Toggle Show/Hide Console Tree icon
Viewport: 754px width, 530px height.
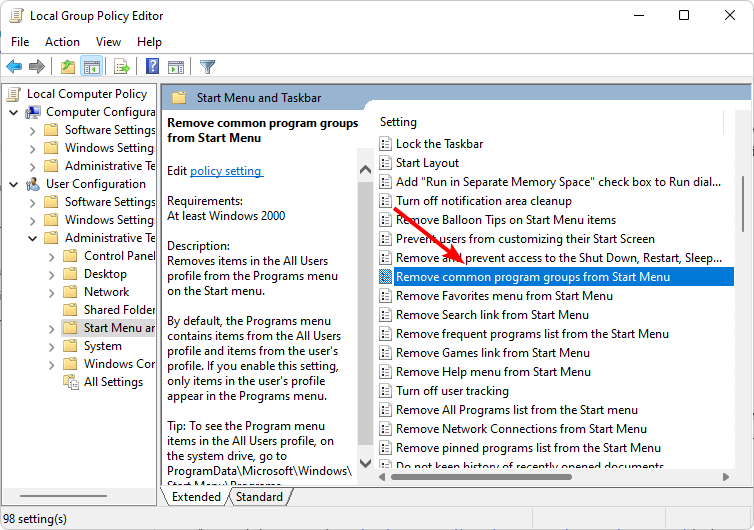(91, 67)
